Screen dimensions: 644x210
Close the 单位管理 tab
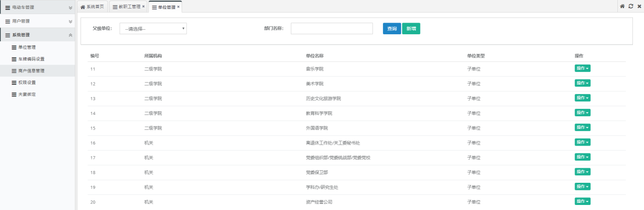click(178, 7)
